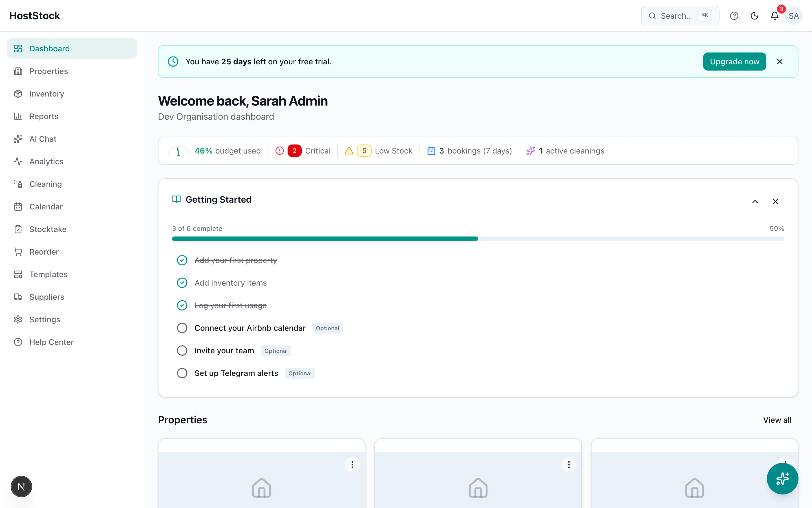Click the Dashboard grid icon

click(18, 48)
